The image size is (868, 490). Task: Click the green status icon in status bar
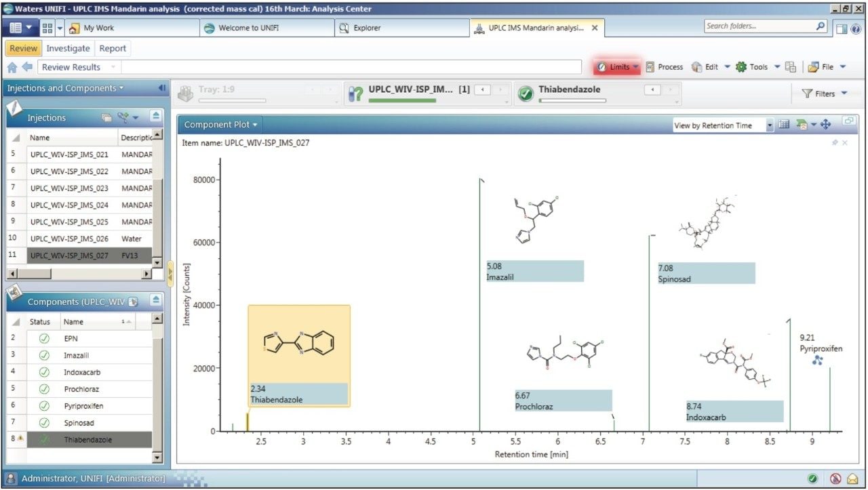pyautogui.click(x=812, y=478)
